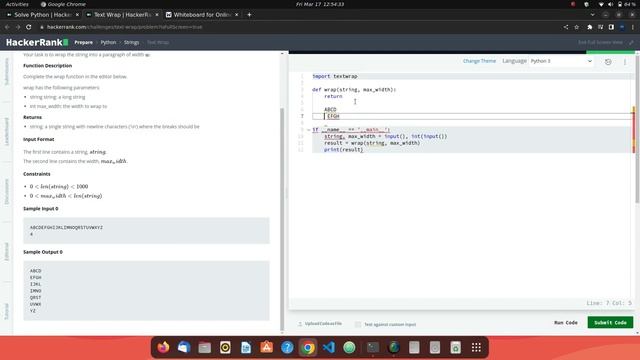
Task: Go forward in browser history
Action: coord(18,27)
